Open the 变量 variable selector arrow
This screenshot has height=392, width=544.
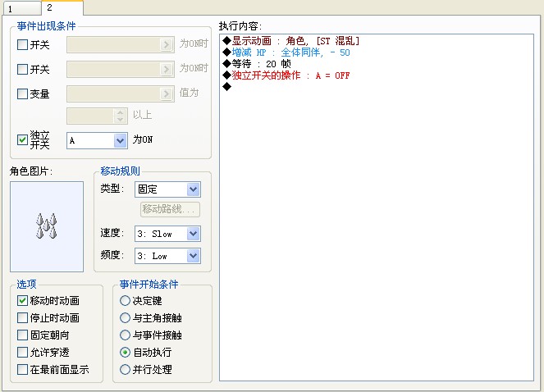[x=167, y=94]
